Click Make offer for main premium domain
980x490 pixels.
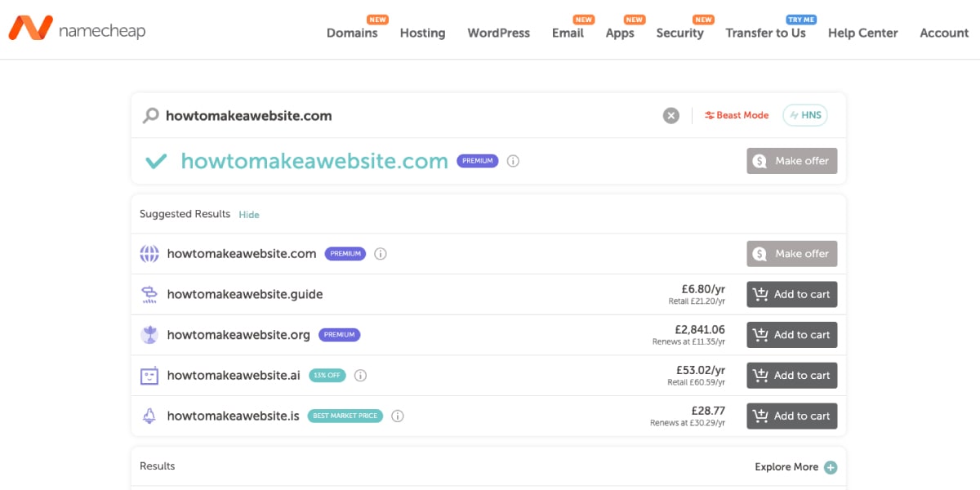coord(792,161)
